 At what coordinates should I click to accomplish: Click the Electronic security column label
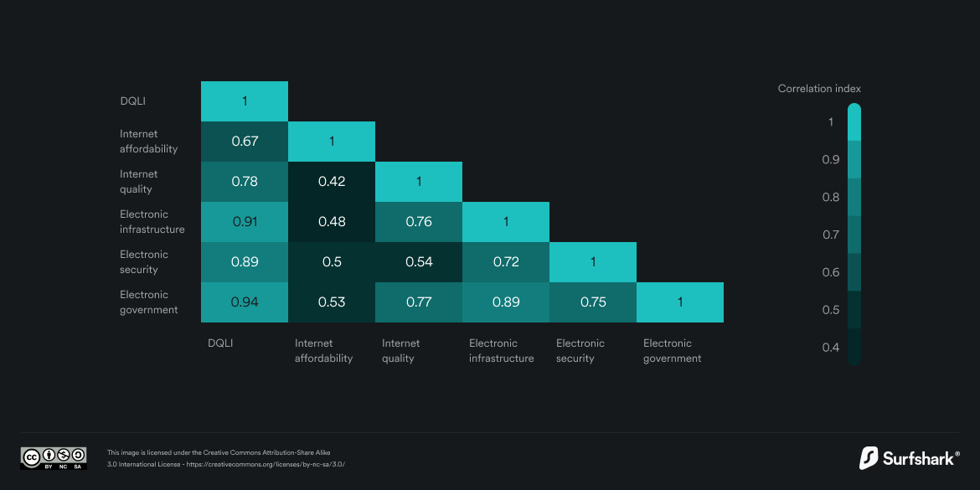tap(580, 351)
